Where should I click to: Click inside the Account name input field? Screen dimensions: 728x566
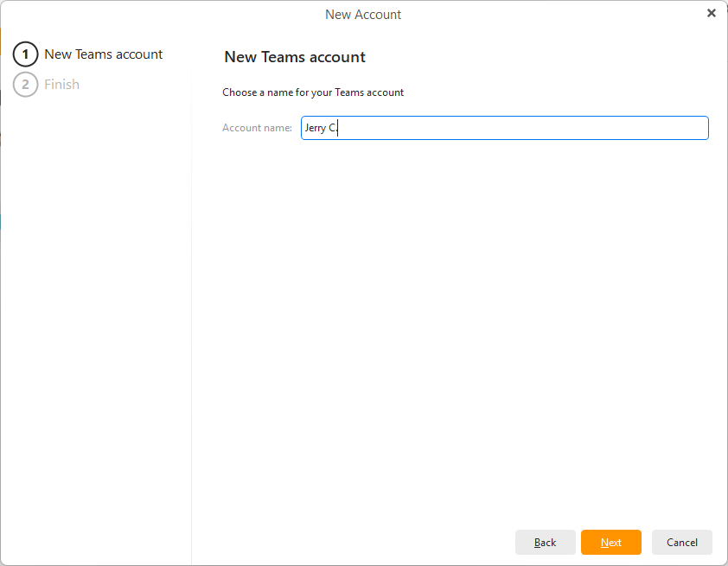pos(519,128)
